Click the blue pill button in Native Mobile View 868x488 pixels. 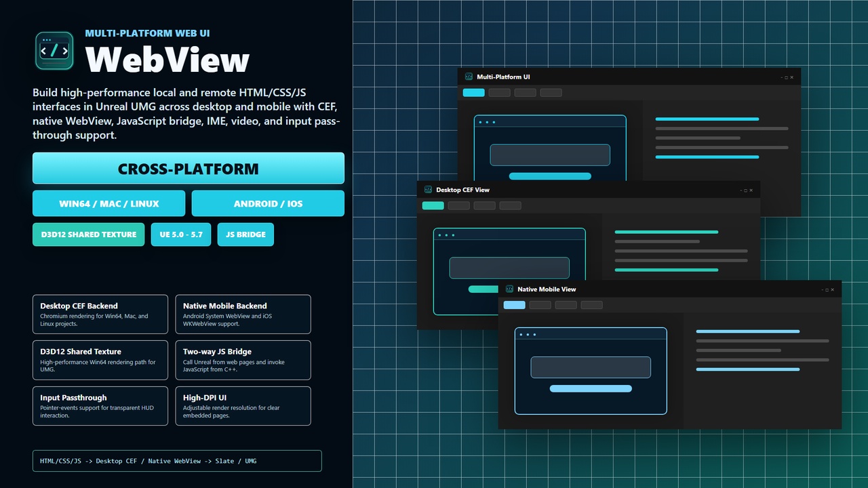coord(591,388)
